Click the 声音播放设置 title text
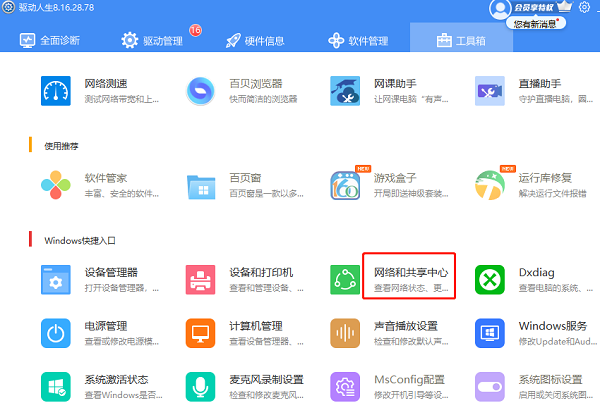Viewport: 600px width, 415px height. (x=406, y=326)
